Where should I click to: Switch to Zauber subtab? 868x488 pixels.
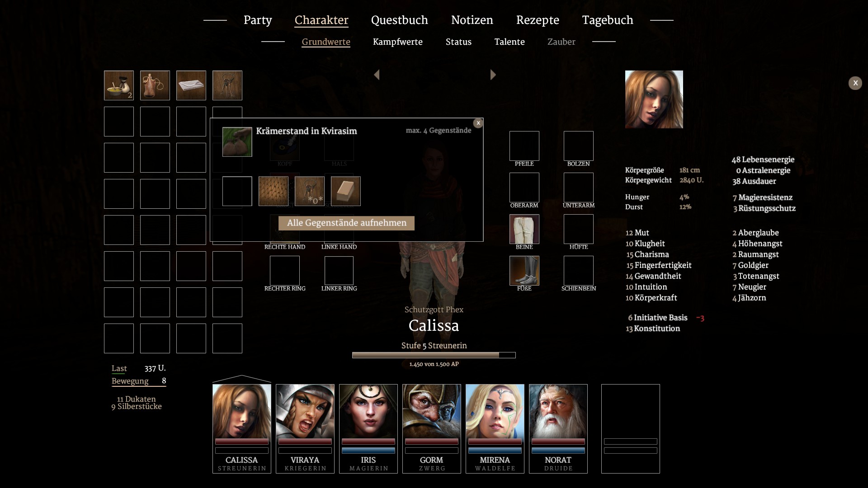click(561, 42)
